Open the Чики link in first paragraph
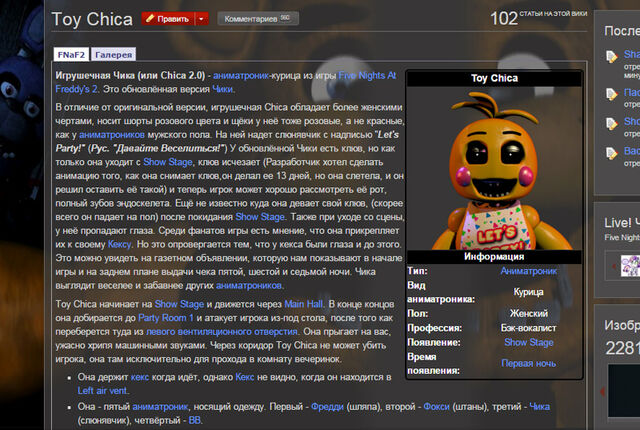The width and height of the screenshot is (640, 430). pos(223,89)
